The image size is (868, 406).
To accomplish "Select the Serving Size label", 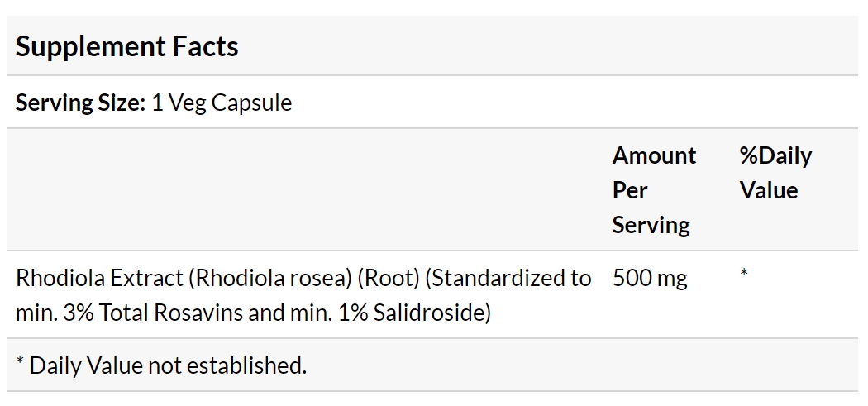I will coord(80,103).
